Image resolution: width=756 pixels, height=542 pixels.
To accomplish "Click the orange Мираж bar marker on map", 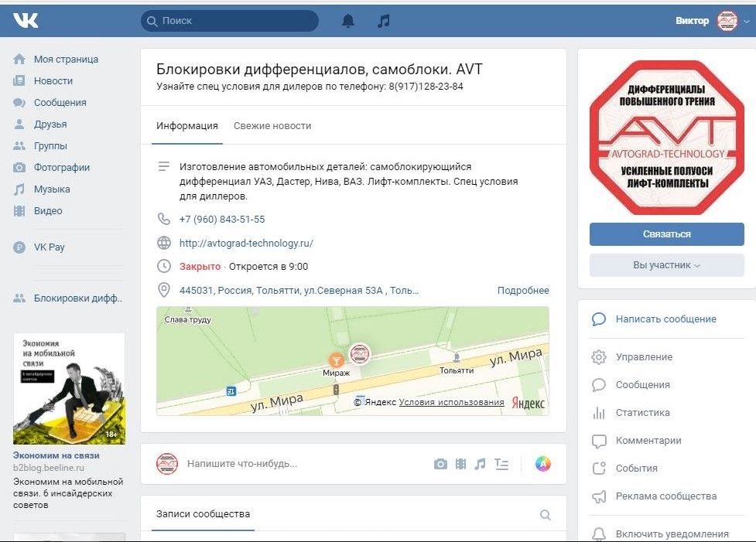I will [336, 360].
